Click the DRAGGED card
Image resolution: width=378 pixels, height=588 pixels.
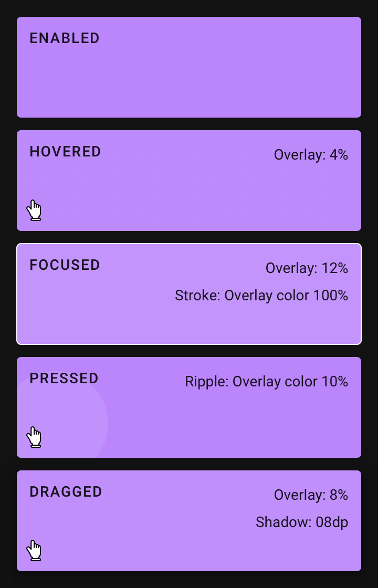189,520
